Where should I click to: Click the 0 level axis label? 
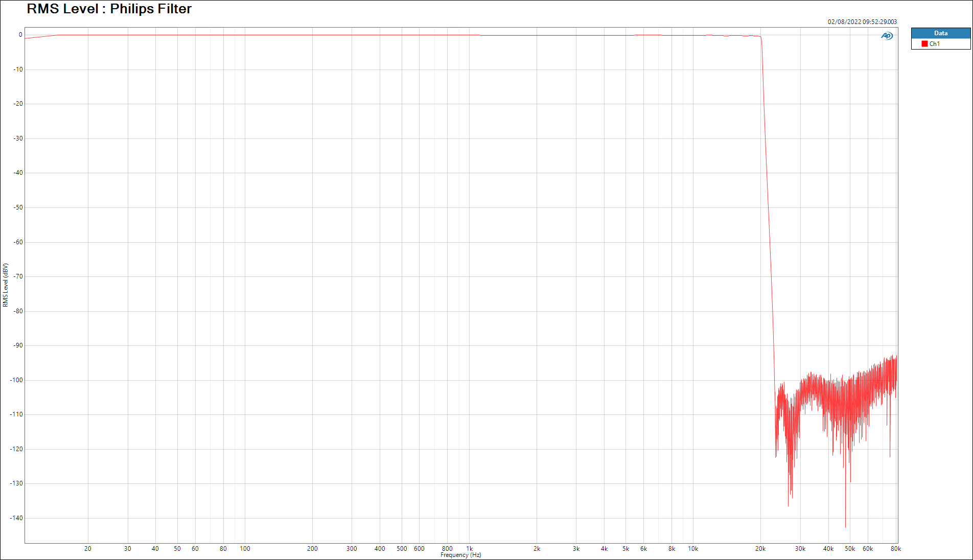20,35
